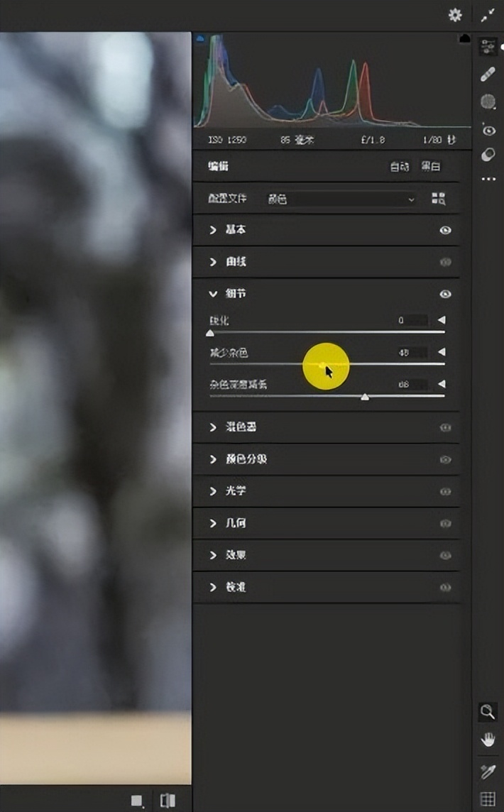504x812 pixels.
Task: Select the Healing brush tool
Action: (488, 75)
